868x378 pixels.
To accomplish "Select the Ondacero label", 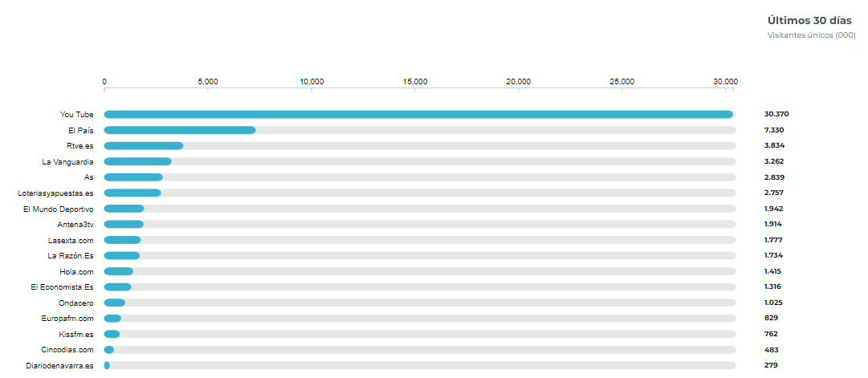I will tap(76, 303).
